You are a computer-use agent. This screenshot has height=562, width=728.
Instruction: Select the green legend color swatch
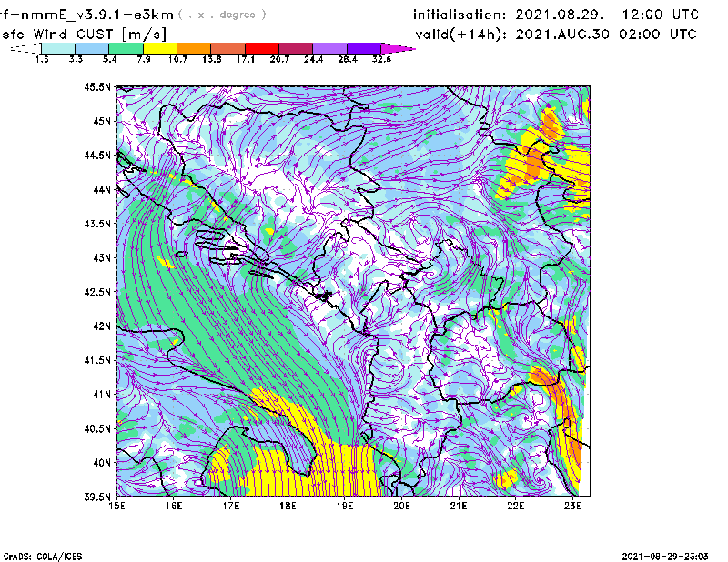(126, 48)
